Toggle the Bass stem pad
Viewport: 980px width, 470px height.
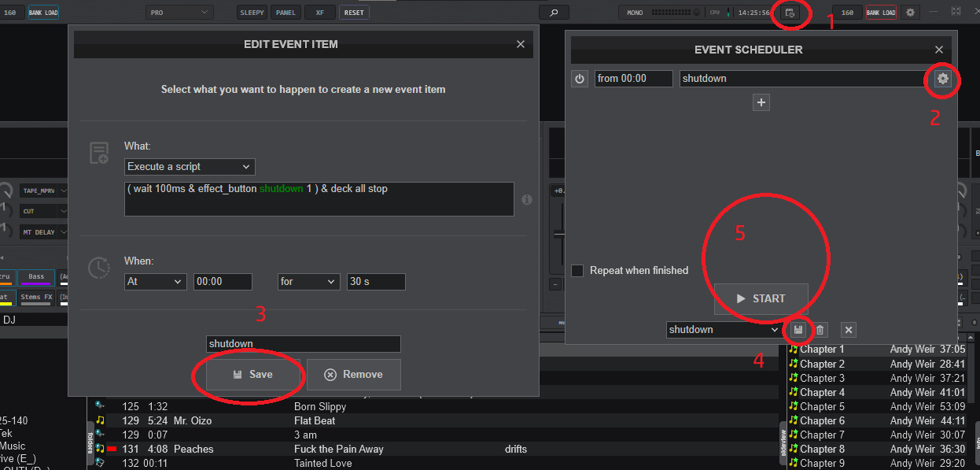pos(36,277)
